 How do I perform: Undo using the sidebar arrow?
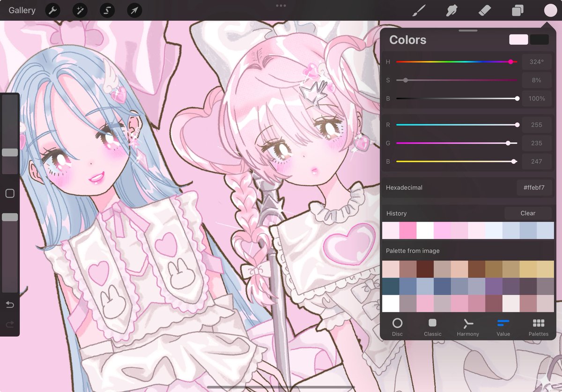(9, 305)
